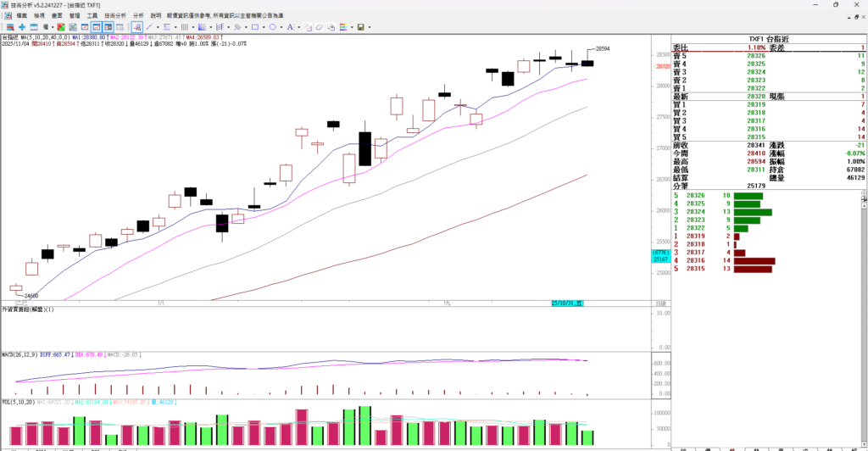Toggle the highlighted chart window button
868x451 pixels.
97,27
